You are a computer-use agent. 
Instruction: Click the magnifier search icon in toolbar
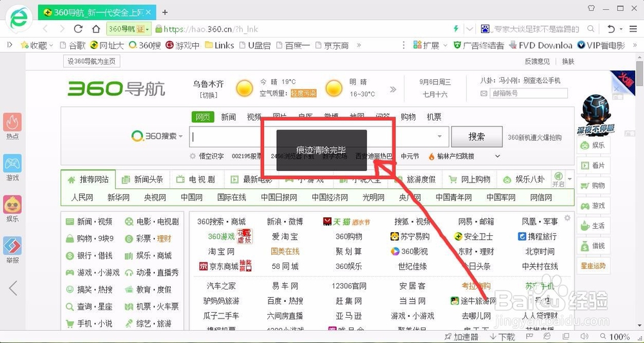pos(591,29)
